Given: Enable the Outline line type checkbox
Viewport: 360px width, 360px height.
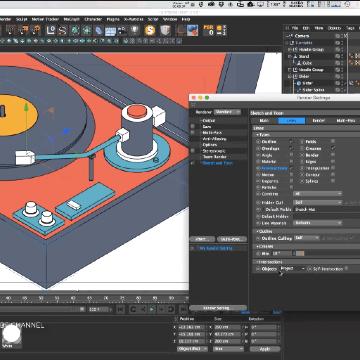Looking at the screenshot, I should (291, 142).
